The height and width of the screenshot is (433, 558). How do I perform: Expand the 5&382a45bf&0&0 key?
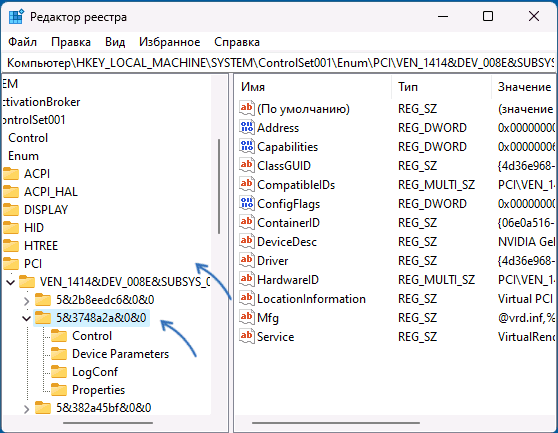point(27,408)
